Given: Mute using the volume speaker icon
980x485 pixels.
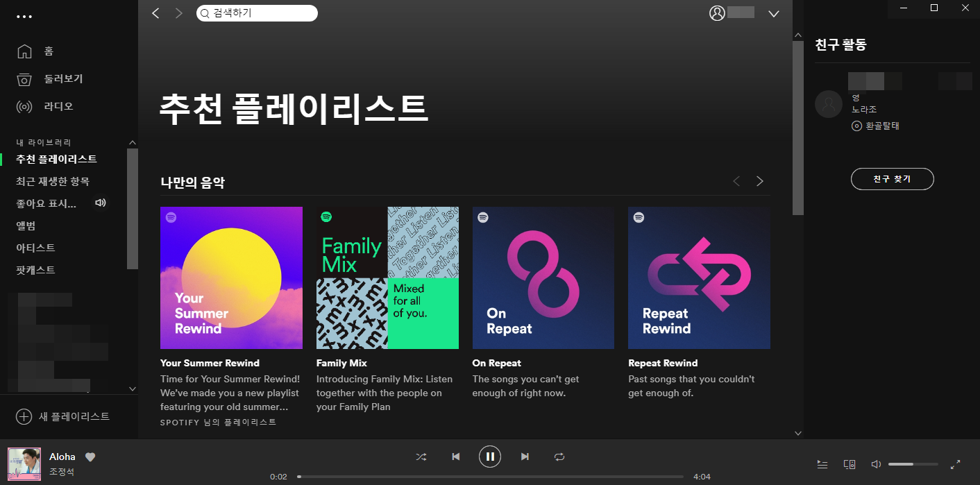Looking at the screenshot, I should point(877,464).
